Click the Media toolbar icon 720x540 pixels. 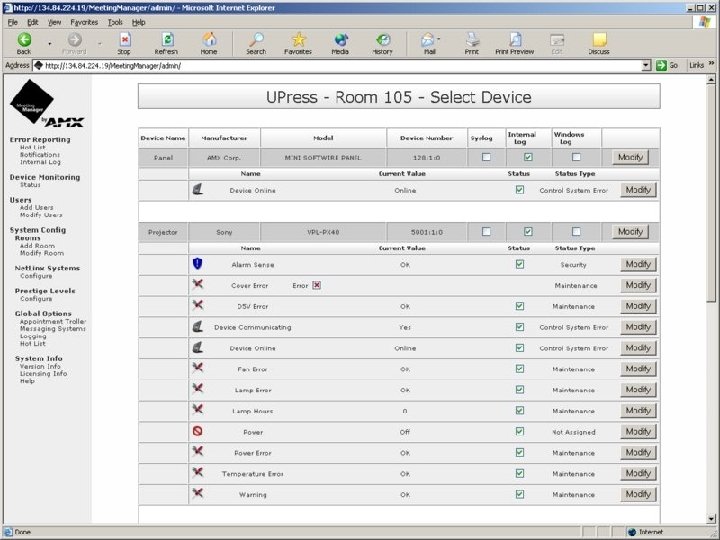pyautogui.click(x=340, y=44)
